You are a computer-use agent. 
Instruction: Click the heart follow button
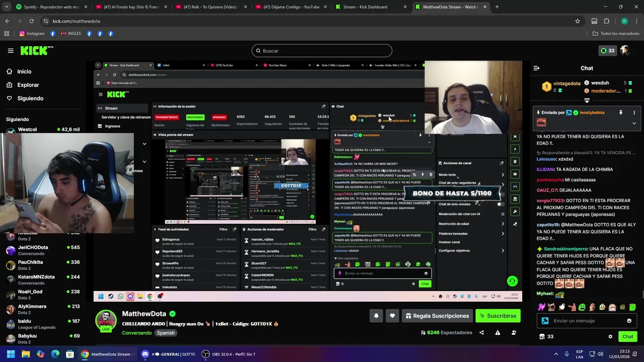(392, 316)
